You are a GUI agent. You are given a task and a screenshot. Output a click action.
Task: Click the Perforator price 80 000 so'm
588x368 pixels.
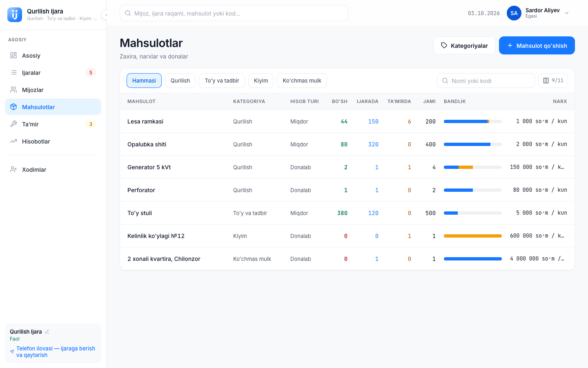[540, 190]
